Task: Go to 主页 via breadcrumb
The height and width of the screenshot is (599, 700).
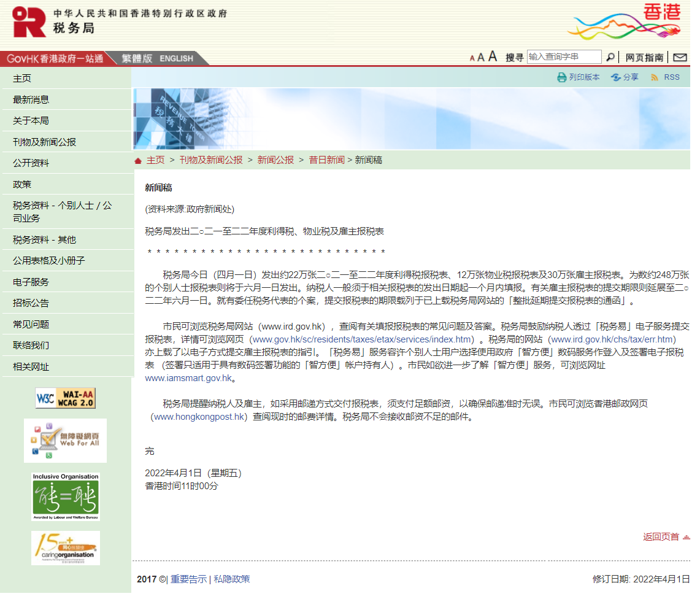Action: click(x=155, y=160)
